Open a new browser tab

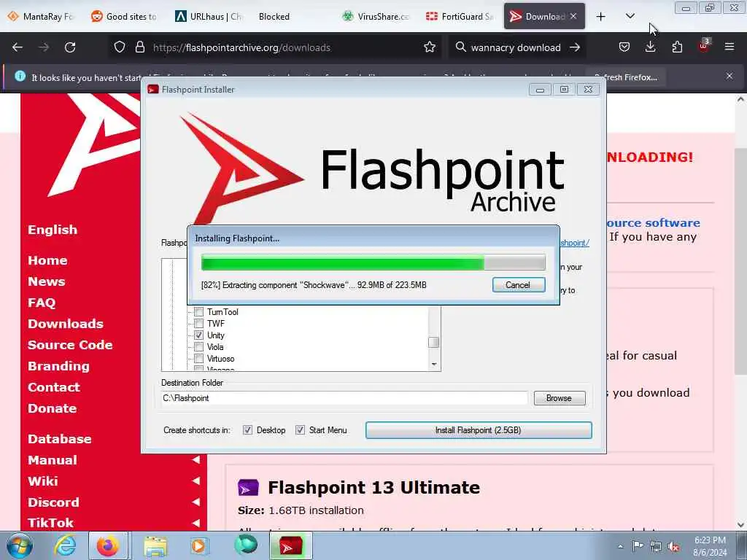601,17
